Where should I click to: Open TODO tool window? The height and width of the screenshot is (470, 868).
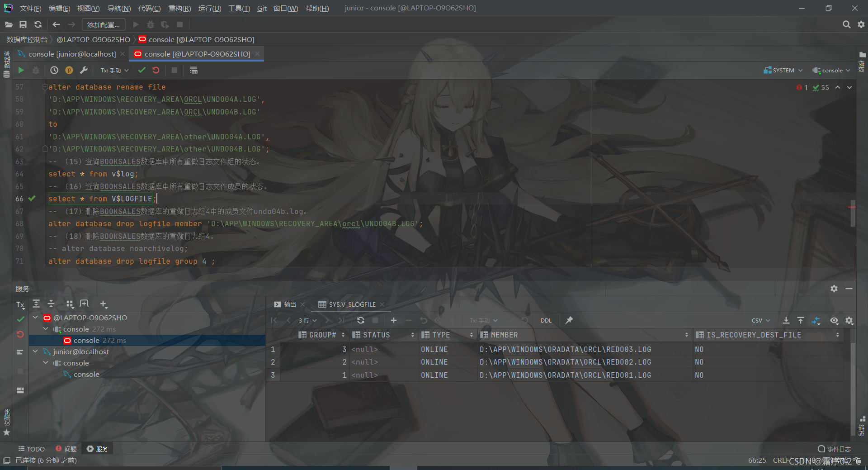click(x=32, y=449)
